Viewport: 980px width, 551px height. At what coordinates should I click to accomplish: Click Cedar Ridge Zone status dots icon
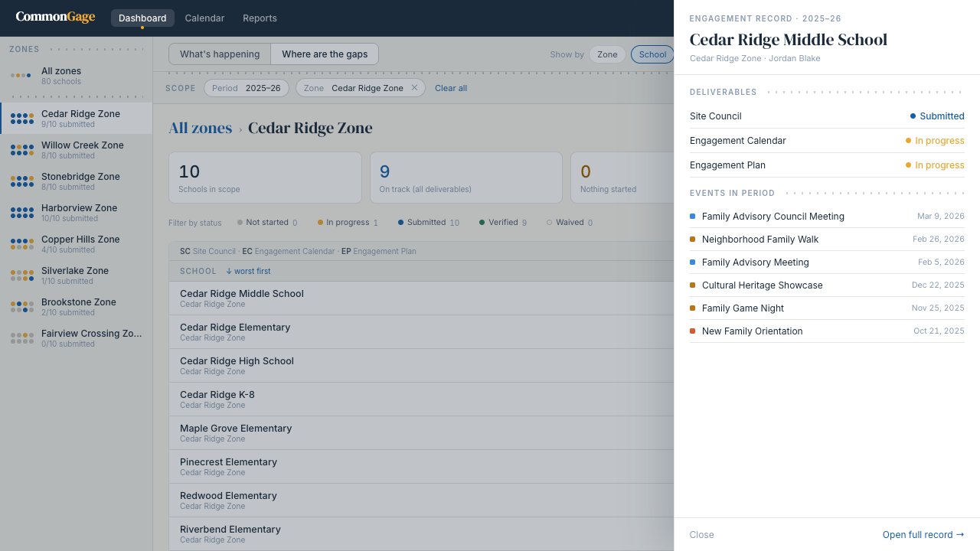point(22,119)
